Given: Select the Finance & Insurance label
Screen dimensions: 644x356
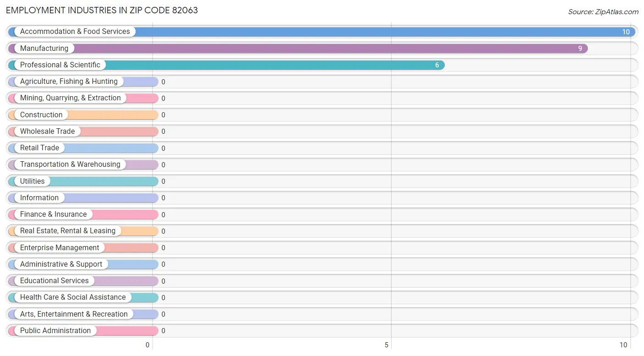Looking at the screenshot, I should 53,214.
